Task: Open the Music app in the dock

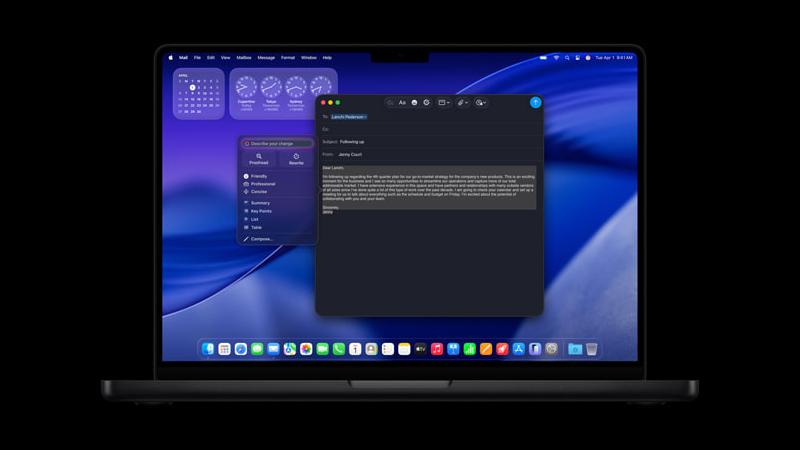Action: pyautogui.click(x=437, y=349)
